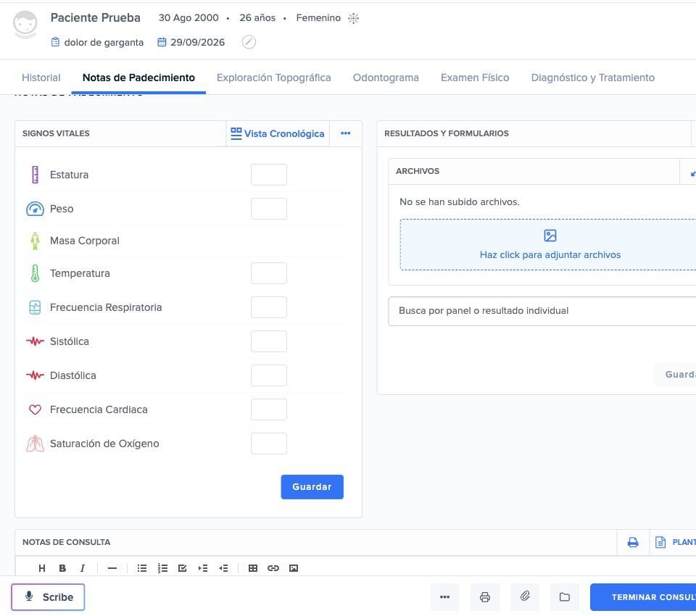Click the edit pencil icon beside consultation date
Image resolution: width=696 pixels, height=616 pixels.
click(249, 42)
